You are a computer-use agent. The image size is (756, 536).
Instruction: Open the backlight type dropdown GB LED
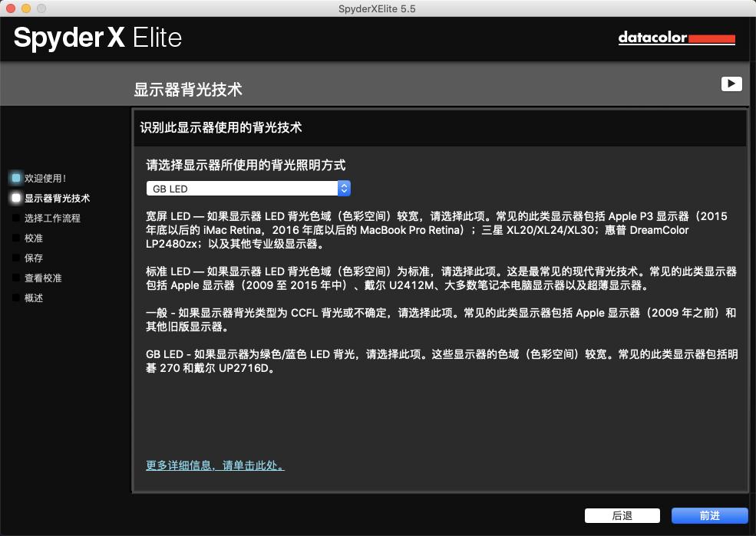tap(248, 189)
